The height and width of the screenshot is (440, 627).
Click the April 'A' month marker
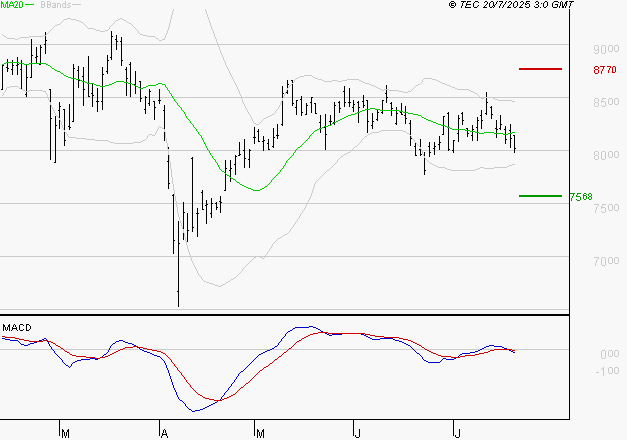point(162,433)
